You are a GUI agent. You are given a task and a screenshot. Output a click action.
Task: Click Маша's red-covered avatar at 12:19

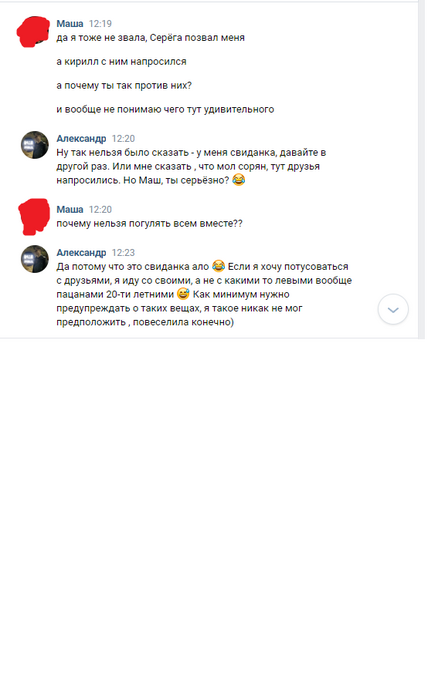tap(33, 31)
